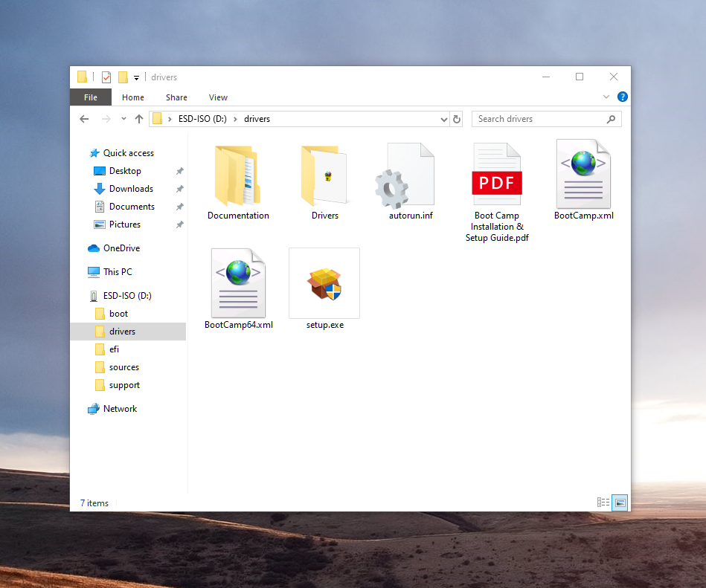706x588 pixels.
Task: Click the title bar folder icon
Action: coord(82,77)
